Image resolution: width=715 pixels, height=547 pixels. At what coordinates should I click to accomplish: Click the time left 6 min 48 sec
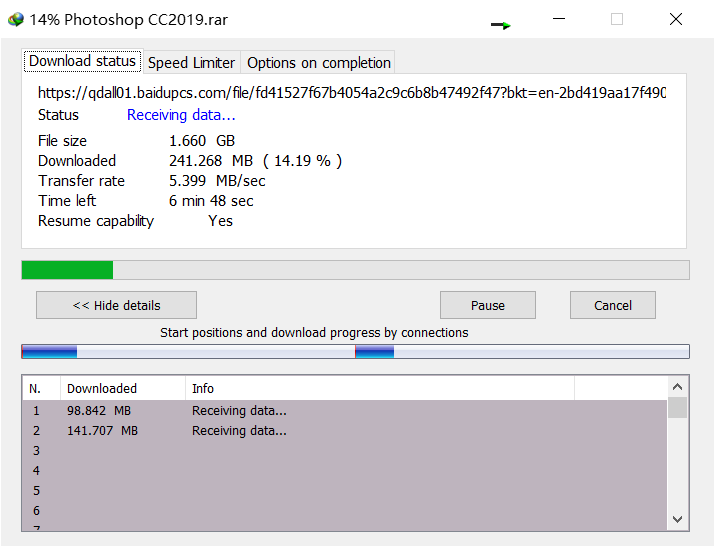(211, 201)
